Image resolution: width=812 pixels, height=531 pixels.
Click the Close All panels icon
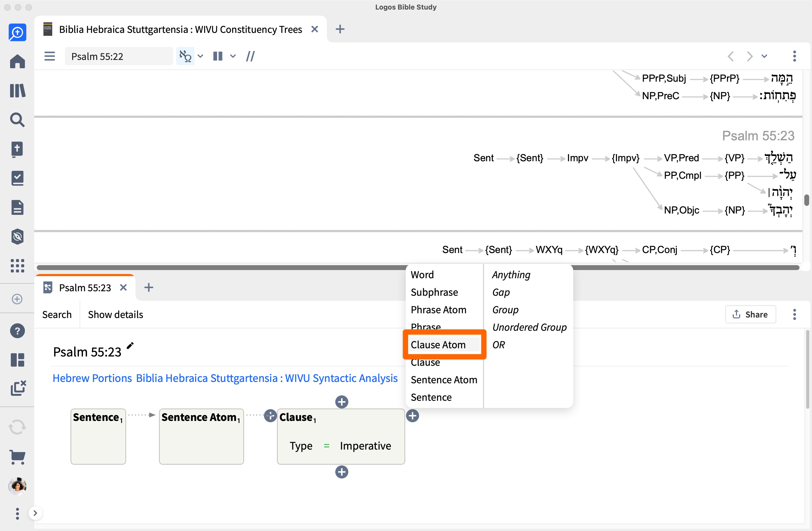pos(19,388)
